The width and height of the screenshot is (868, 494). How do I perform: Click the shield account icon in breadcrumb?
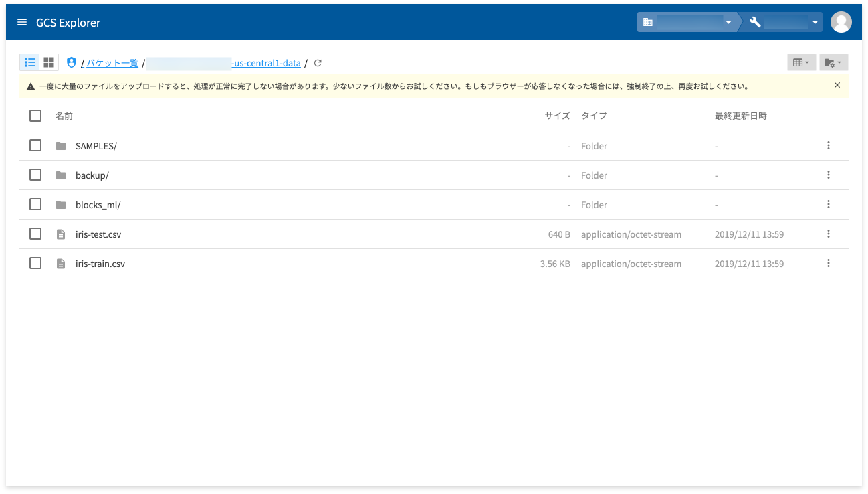pos(72,62)
